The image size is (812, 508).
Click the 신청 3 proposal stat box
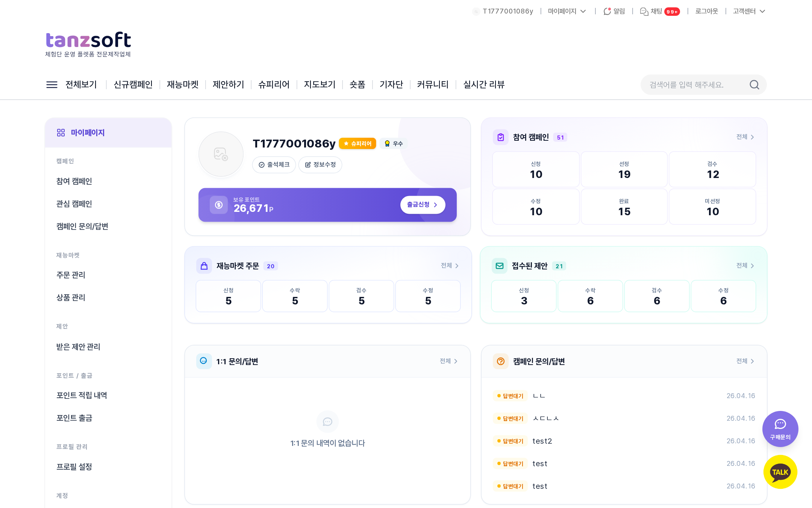pos(524,296)
